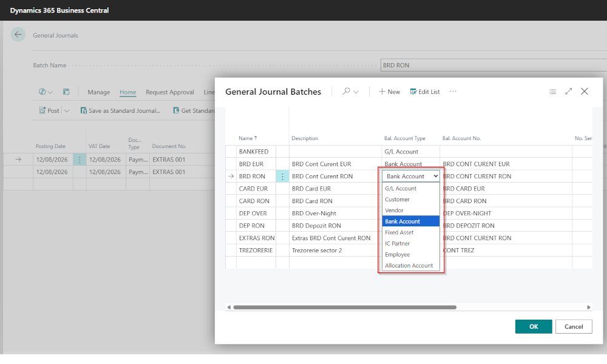Click Bal. Account No. column header
Screen dimensions: 607x364
(461, 138)
